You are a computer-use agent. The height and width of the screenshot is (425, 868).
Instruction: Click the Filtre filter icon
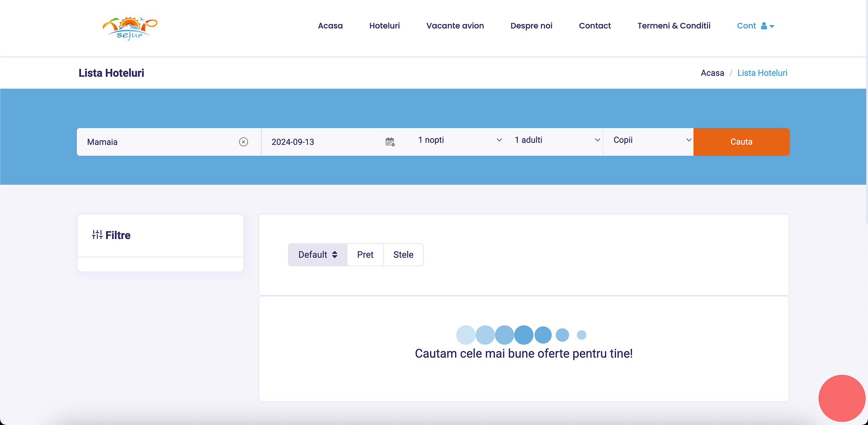pos(97,234)
